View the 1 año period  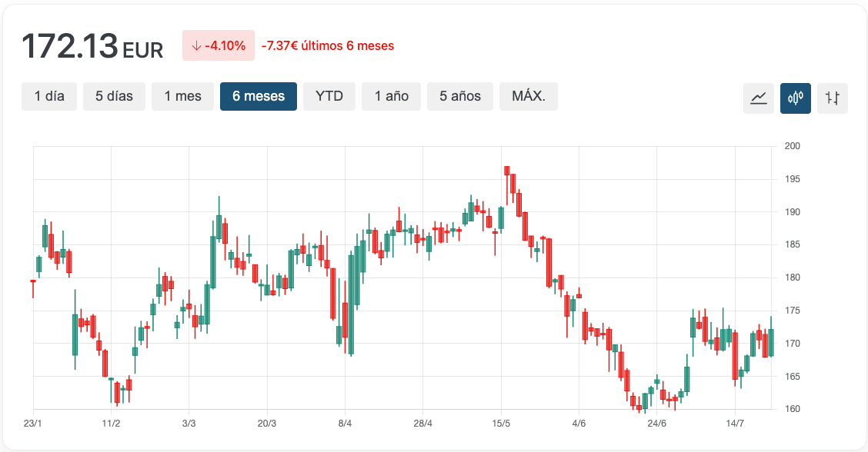click(x=391, y=96)
